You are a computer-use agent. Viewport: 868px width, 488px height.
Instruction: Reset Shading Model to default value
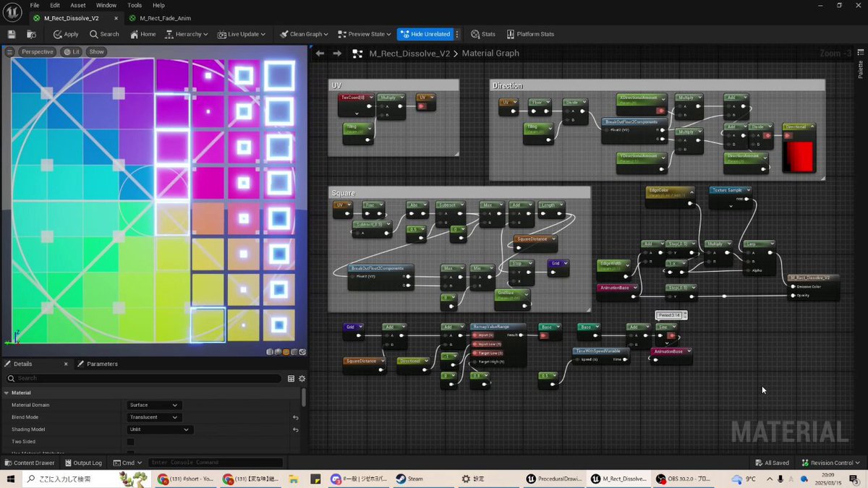295,429
